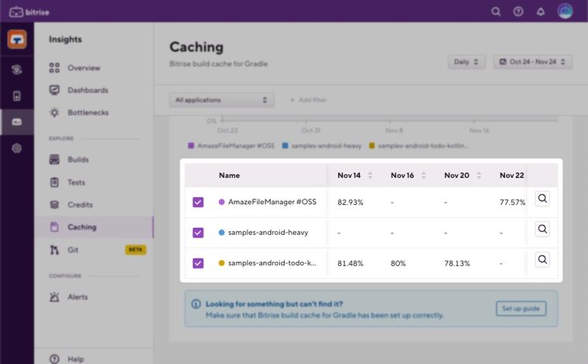Image resolution: width=588 pixels, height=364 pixels.
Task: Click the samples-android-heavy row name
Action: [268, 233]
